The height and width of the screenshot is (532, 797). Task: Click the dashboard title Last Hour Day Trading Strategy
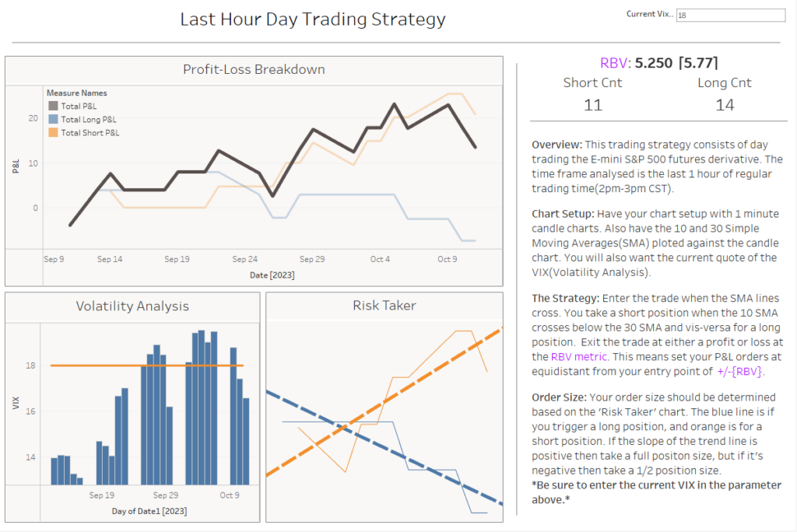click(313, 19)
